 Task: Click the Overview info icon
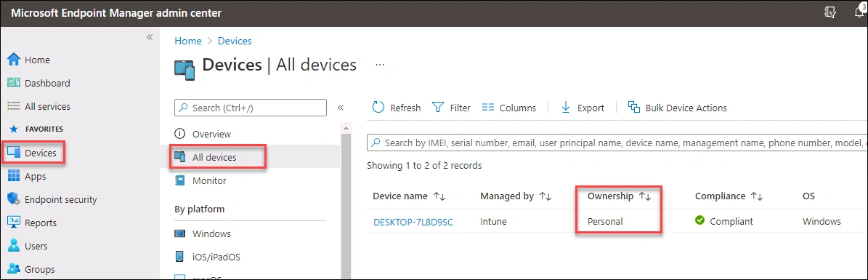pos(179,134)
